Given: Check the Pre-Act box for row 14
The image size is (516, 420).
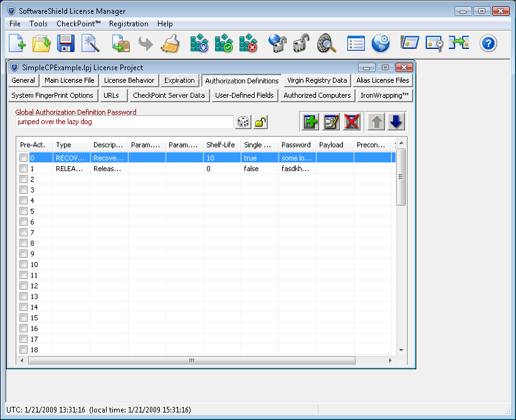Looking at the screenshot, I should click(x=23, y=307).
